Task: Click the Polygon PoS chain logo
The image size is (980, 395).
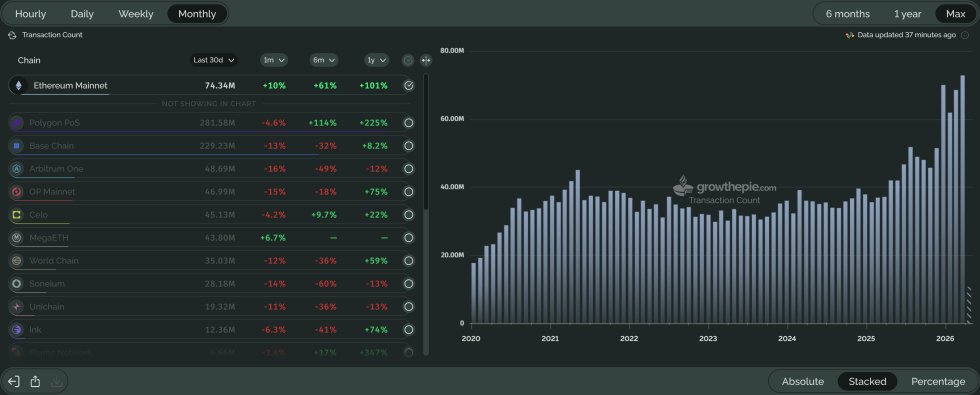Action: click(16, 123)
